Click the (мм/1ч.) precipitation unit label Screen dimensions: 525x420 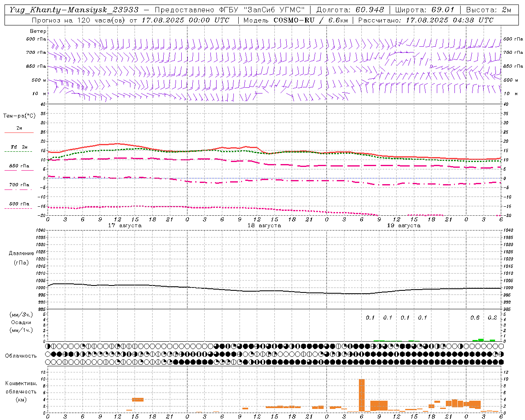[x=21, y=330]
